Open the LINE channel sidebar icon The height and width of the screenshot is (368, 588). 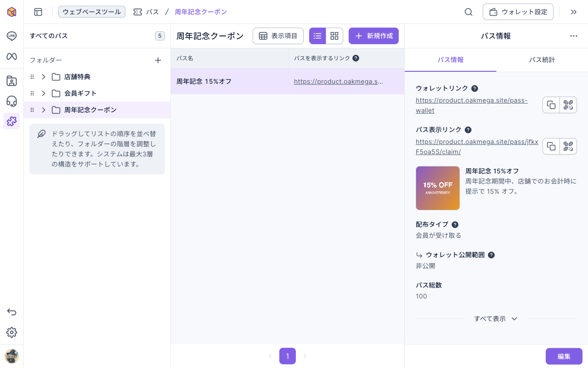pos(11,36)
